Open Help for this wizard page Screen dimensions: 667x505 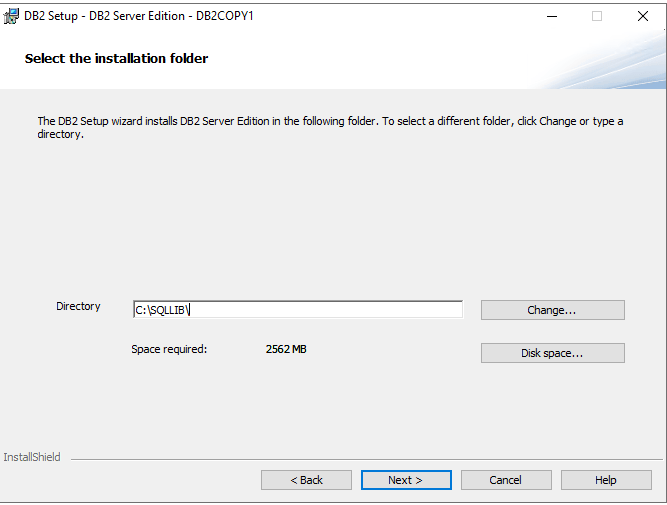(x=605, y=480)
